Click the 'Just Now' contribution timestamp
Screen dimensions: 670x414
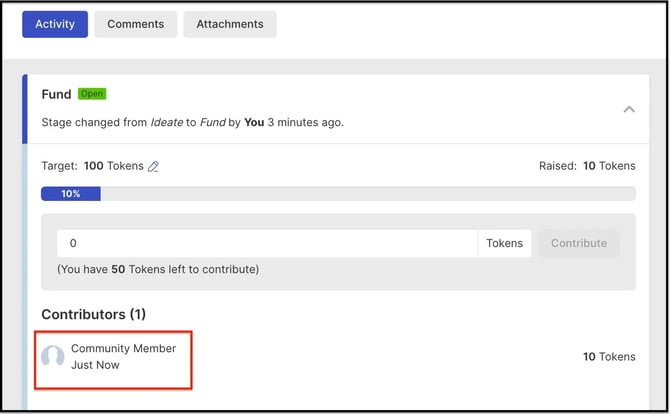(95, 365)
